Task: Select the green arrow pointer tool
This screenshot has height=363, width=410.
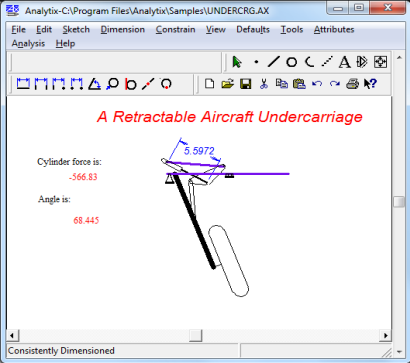Action: [237, 62]
